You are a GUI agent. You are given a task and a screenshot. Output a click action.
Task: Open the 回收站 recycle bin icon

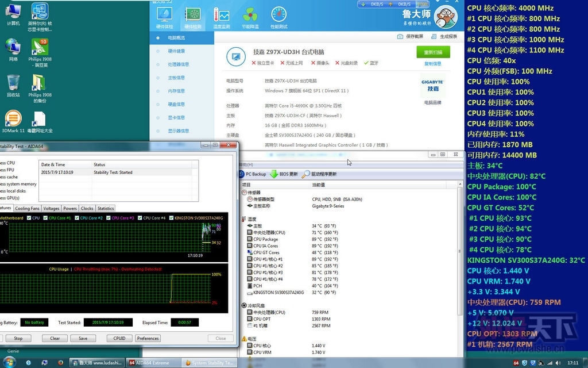(x=13, y=86)
